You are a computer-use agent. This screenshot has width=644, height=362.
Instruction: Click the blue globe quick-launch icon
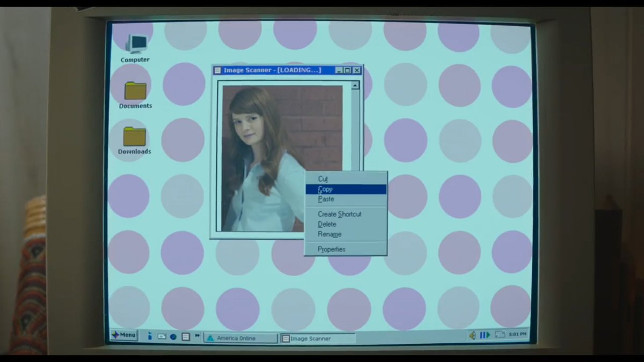[173, 337]
